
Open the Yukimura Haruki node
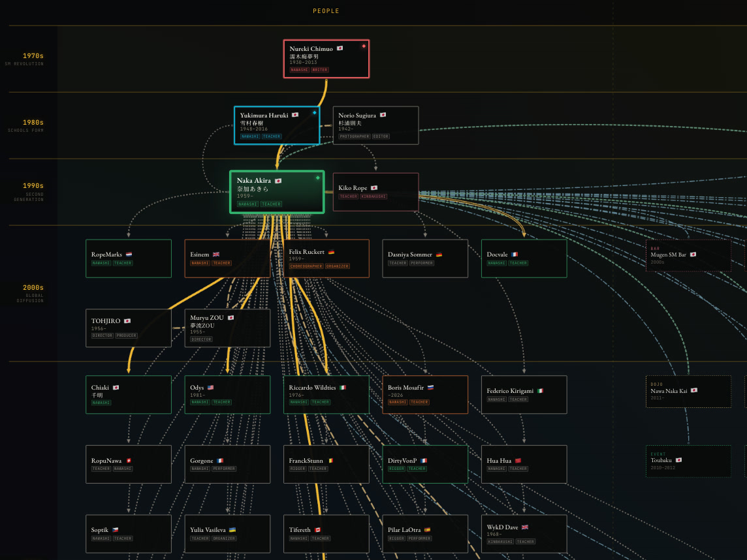[277, 125]
